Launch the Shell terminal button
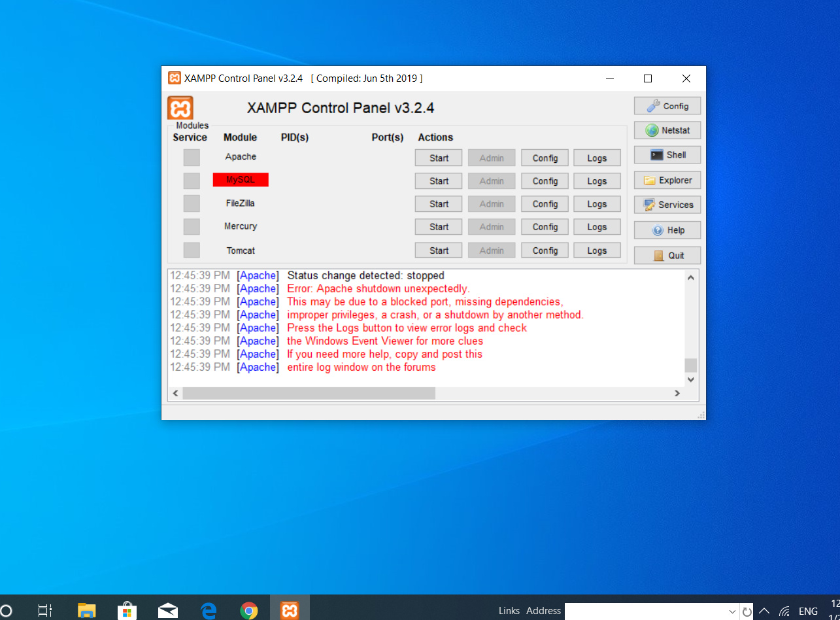The height and width of the screenshot is (620, 840). (667, 155)
